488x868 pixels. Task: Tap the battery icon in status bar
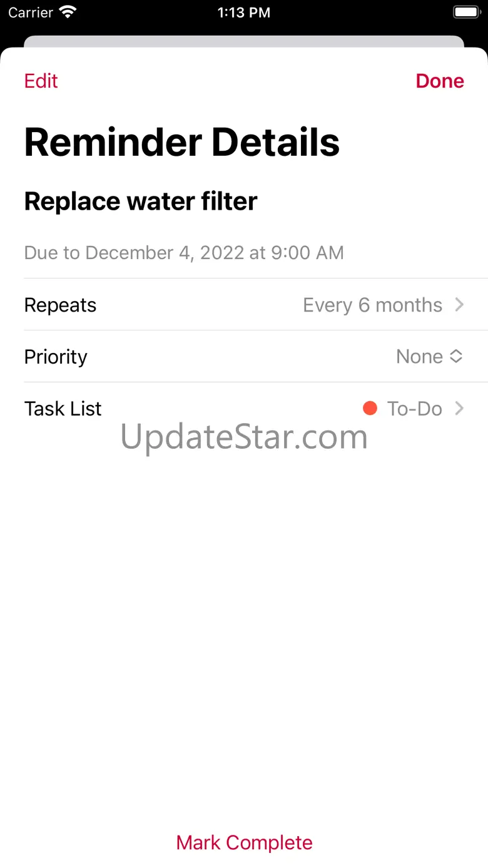465,13
